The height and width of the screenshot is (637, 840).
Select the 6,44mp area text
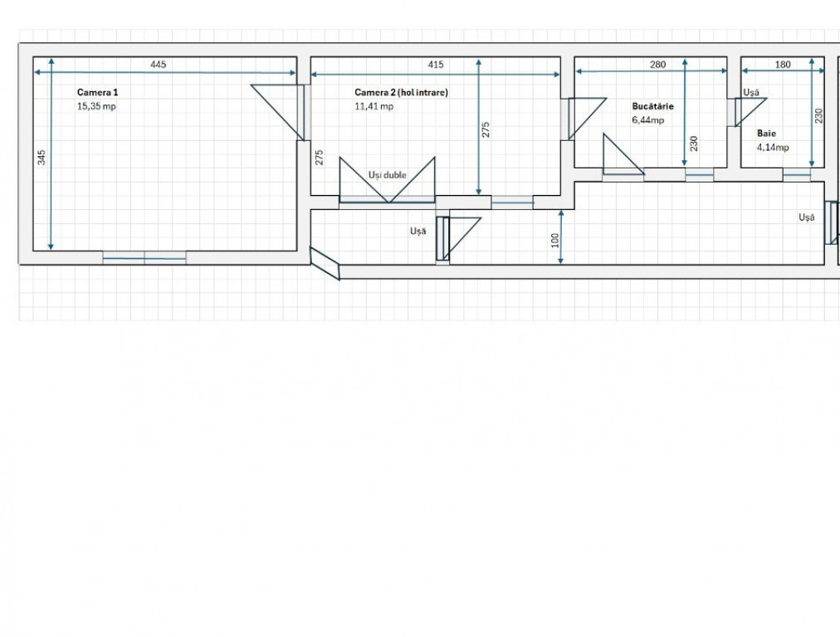click(x=647, y=119)
